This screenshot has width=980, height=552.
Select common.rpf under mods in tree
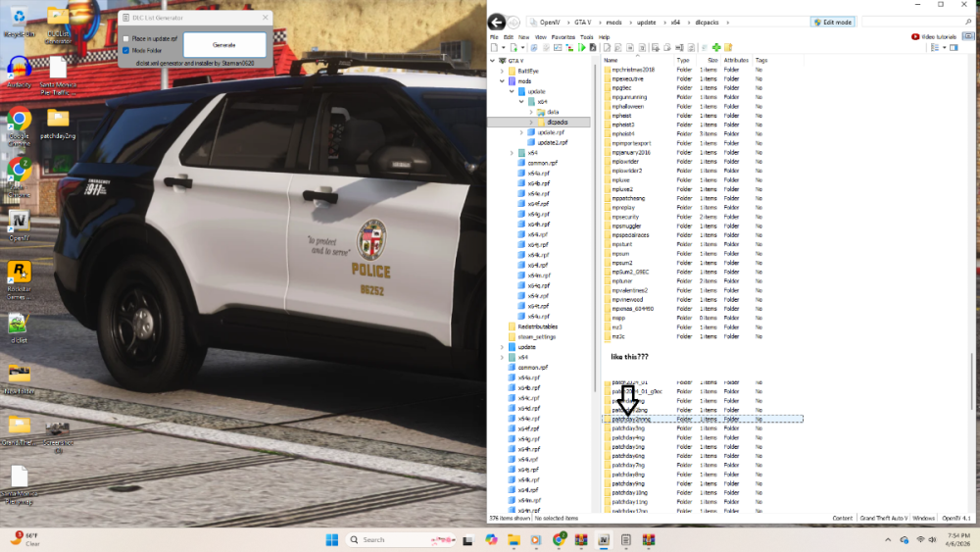[x=542, y=163]
